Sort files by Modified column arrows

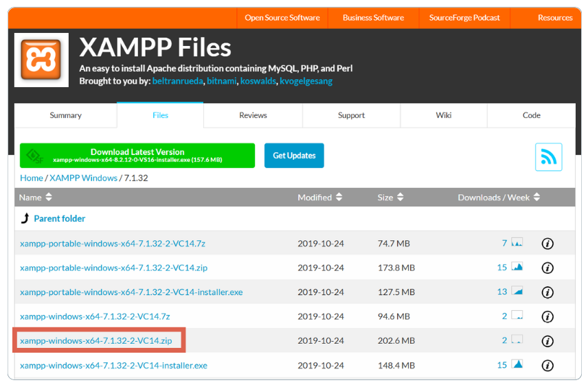coord(339,197)
